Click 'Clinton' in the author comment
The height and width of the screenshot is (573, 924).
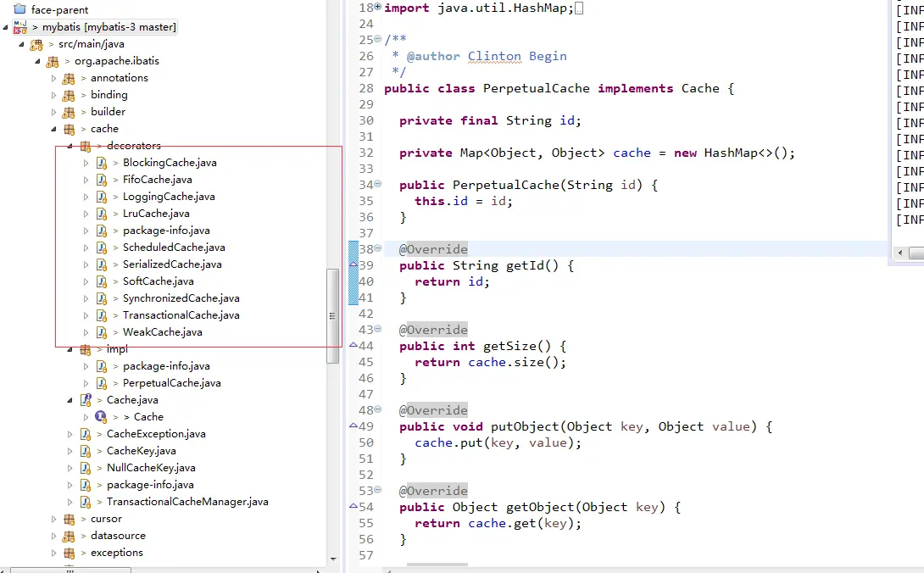(494, 56)
